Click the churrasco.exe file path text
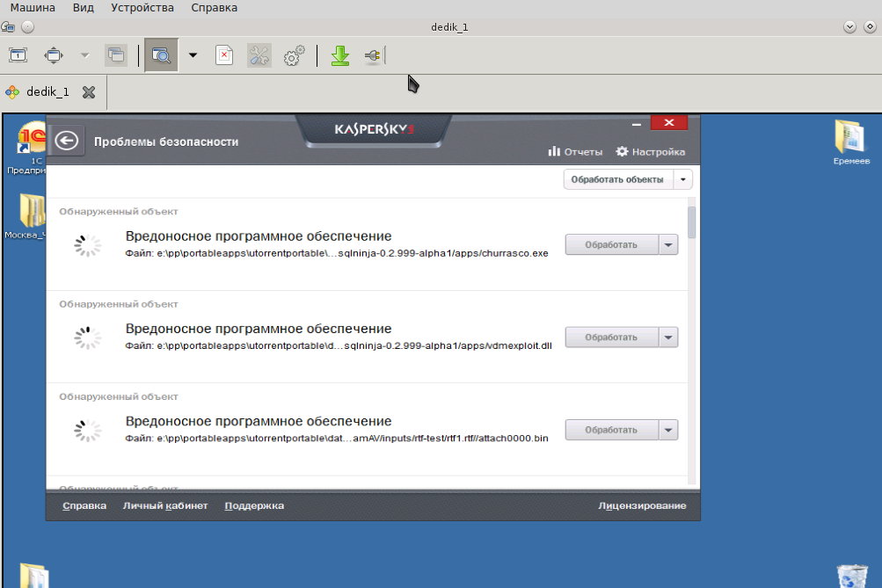 pos(337,253)
